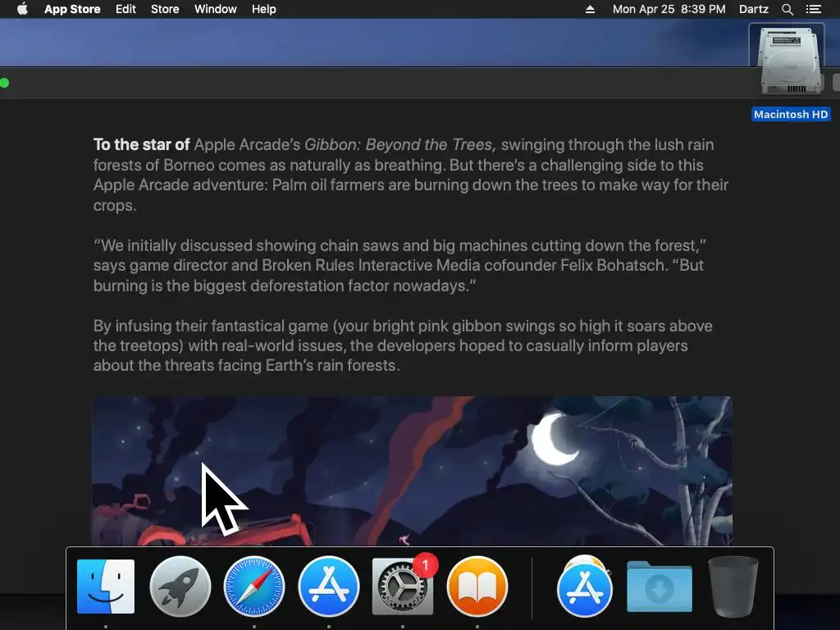The width and height of the screenshot is (840, 630).
Task: Open the Help menu
Action: click(x=263, y=9)
